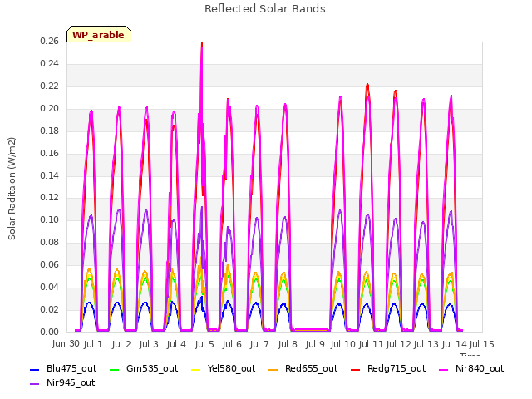The width and height of the screenshot is (532, 399).
Task: Click the yellow Yel580_out legend swatch
Action: (x=196, y=369)
